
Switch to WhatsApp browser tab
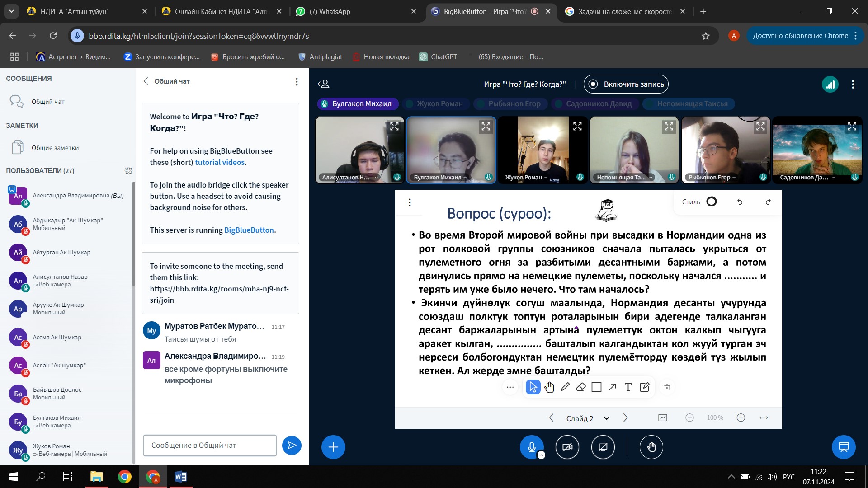coord(330,12)
